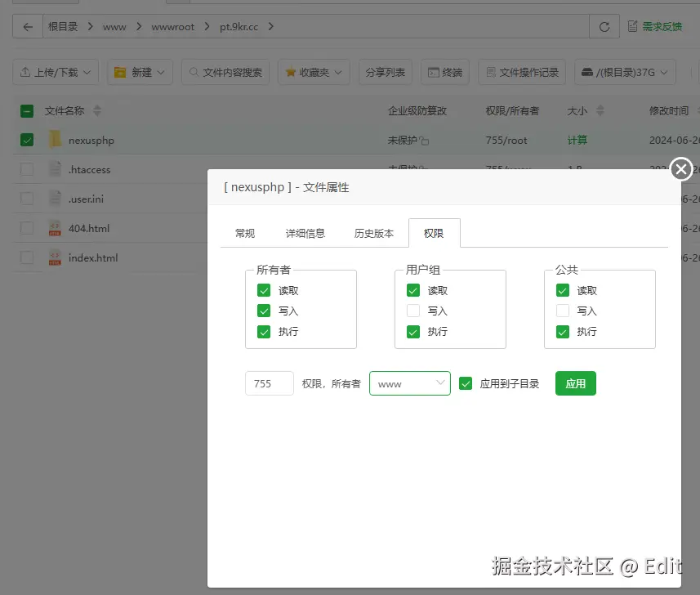Expand the 收藏夹 favorites dropdown
Image resolution: width=700 pixels, height=595 pixels.
(314, 73)
